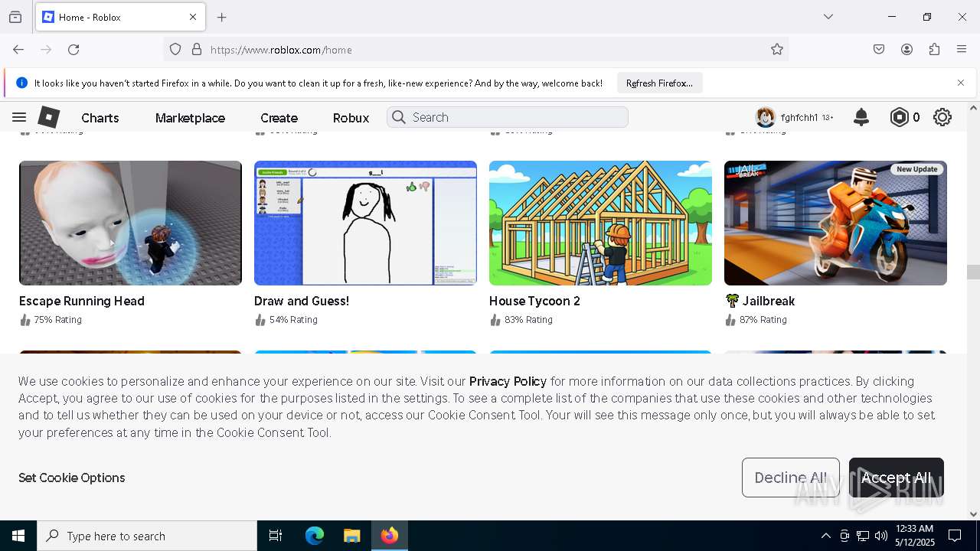Image resolution: width=980 pixels, height=551 pixels.
Task: Click the fghfchh1 avatar picture
Action: [765, 117]
